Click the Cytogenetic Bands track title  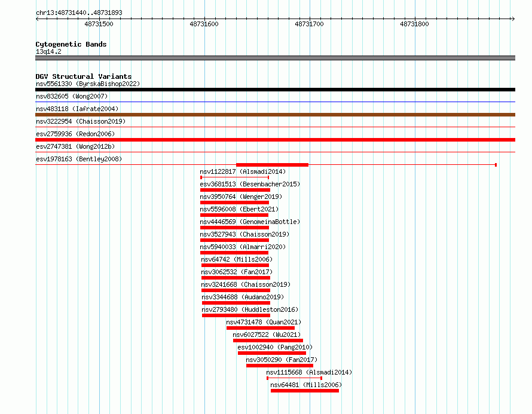point(71,44)
